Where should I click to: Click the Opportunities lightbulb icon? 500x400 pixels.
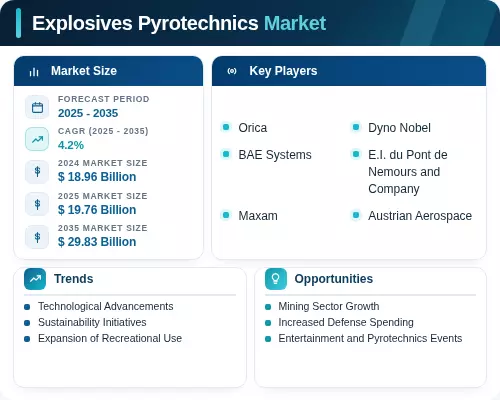[276, 279]
